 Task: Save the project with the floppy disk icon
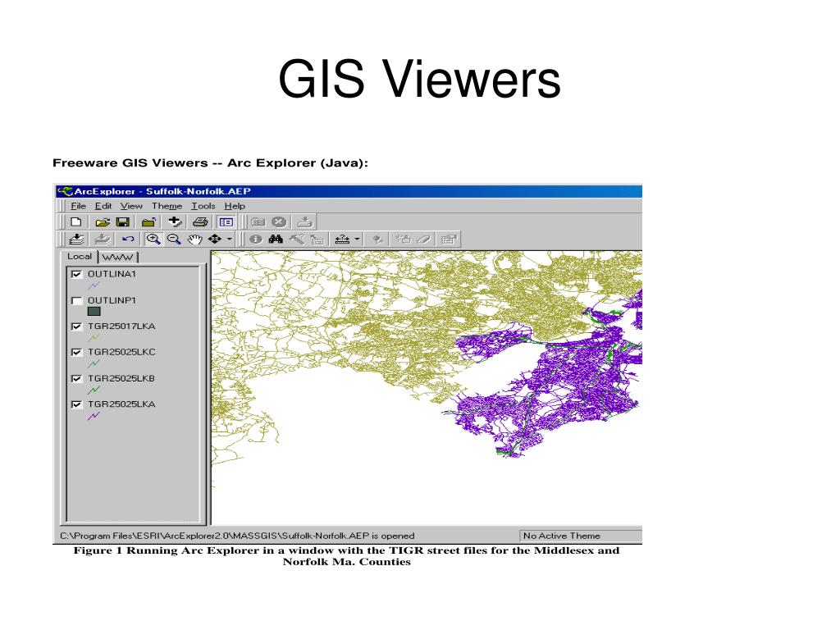tap(123, 221)
